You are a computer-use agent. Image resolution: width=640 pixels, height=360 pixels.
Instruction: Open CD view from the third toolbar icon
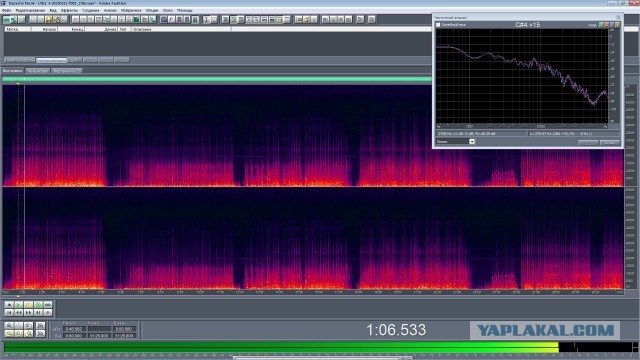click(21, 19)
